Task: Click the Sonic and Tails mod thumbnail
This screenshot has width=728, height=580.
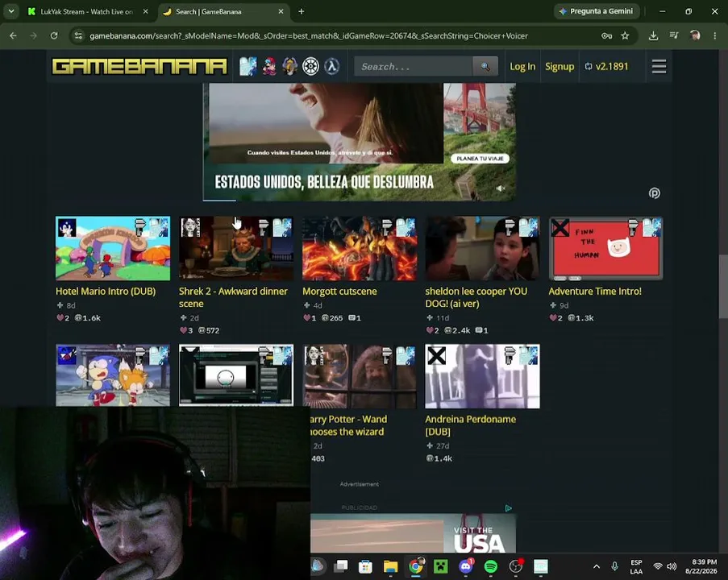Action: 113,375
